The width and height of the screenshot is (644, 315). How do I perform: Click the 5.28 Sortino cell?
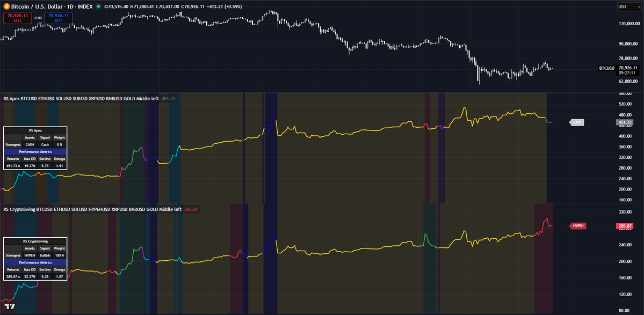[x=45, y=276]
